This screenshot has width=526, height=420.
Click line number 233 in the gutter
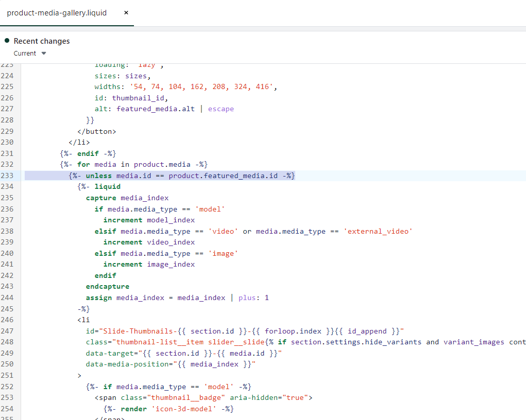pyautogui.click(x=7, y=176)
